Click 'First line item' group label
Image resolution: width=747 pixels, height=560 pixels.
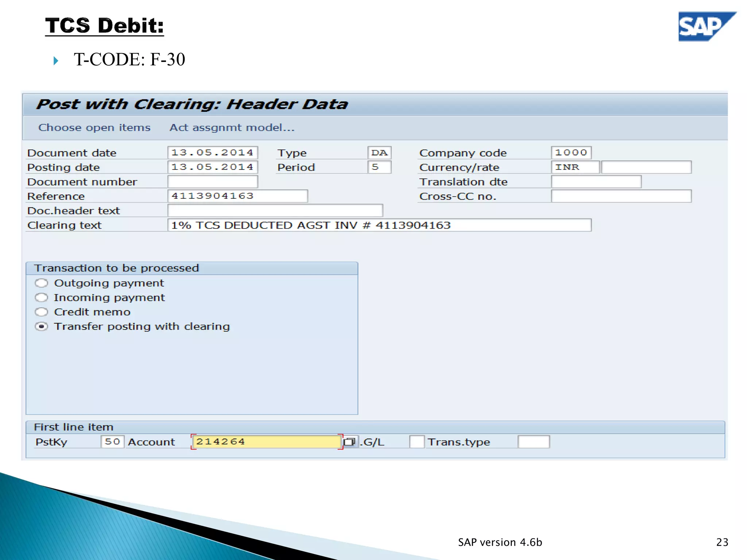(74, 427)
